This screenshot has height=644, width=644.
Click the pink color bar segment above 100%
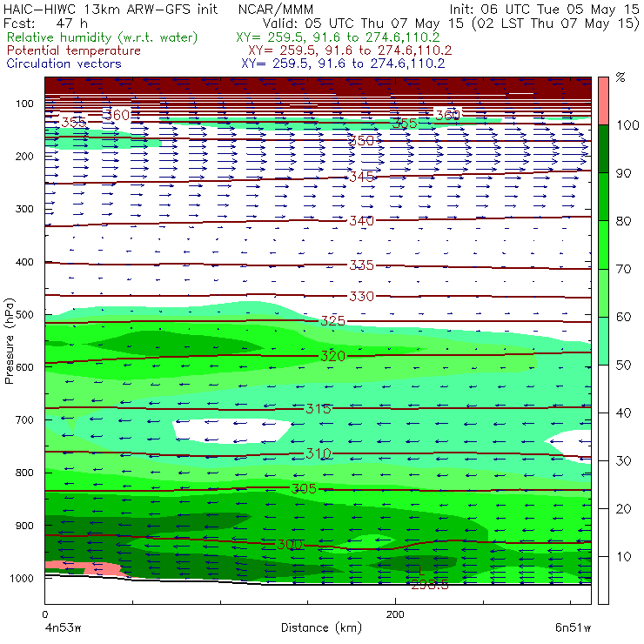(603, 101)
